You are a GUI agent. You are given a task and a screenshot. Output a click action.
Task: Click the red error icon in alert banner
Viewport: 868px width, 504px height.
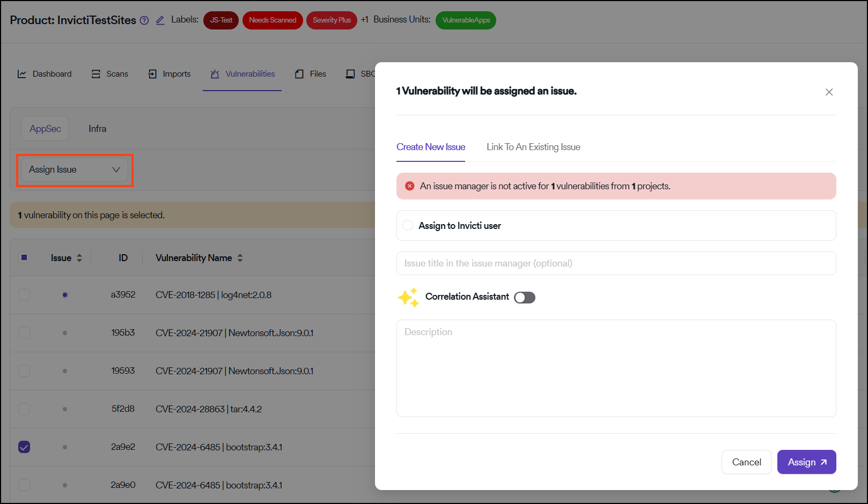410,186
